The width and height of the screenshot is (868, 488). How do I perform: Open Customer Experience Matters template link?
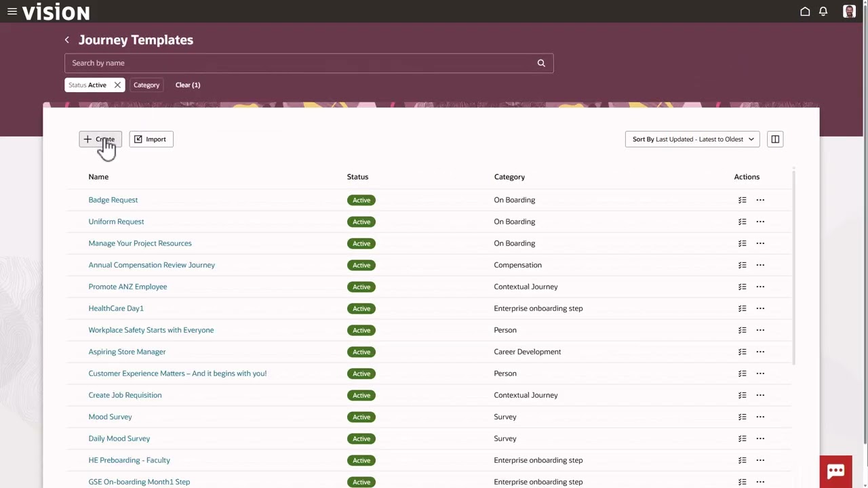point(178,373)
